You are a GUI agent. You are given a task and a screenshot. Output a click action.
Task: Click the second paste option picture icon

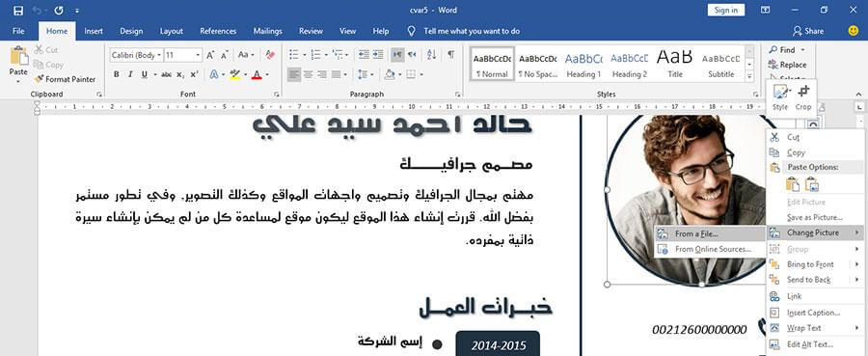812,185
